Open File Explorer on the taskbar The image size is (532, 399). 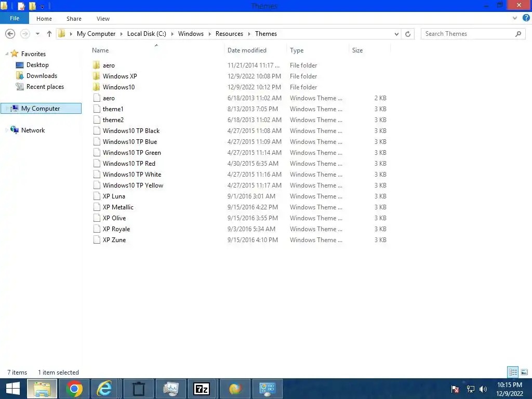point(42,389)
